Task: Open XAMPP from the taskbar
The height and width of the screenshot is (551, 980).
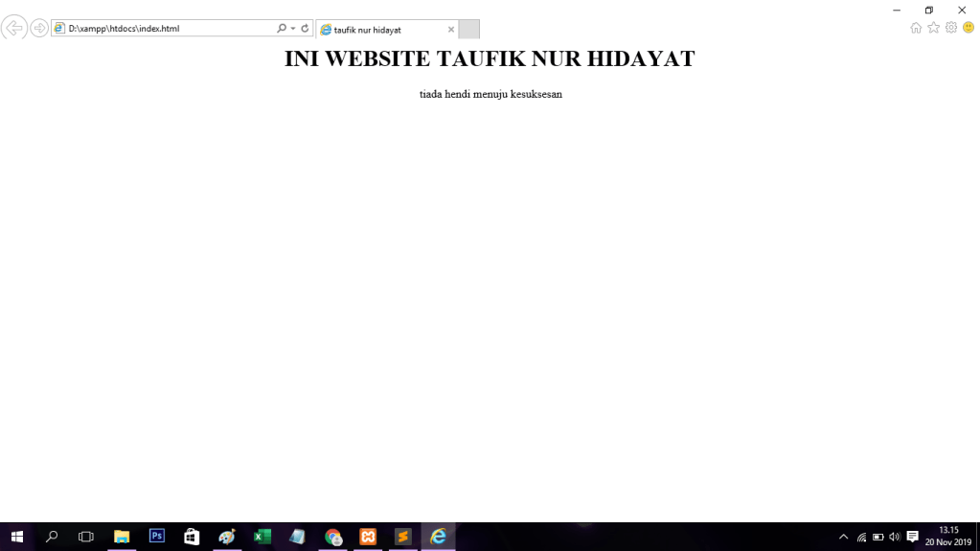Action: click(x=368, y=537)
